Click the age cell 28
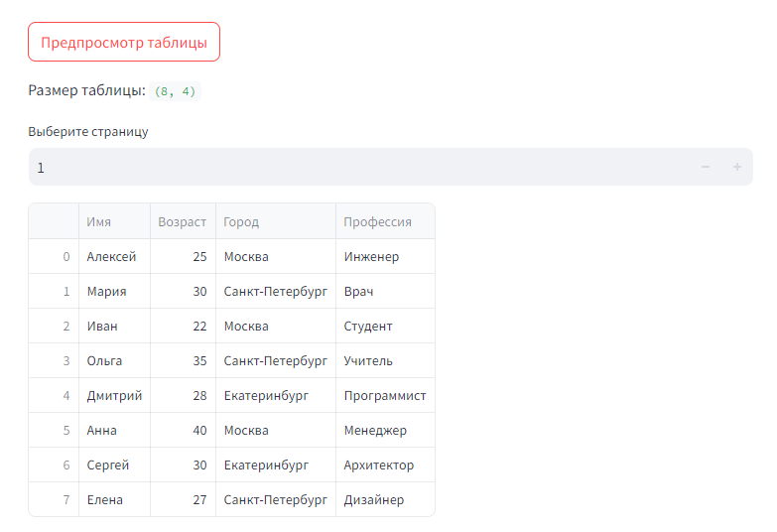 coord(183,395)
